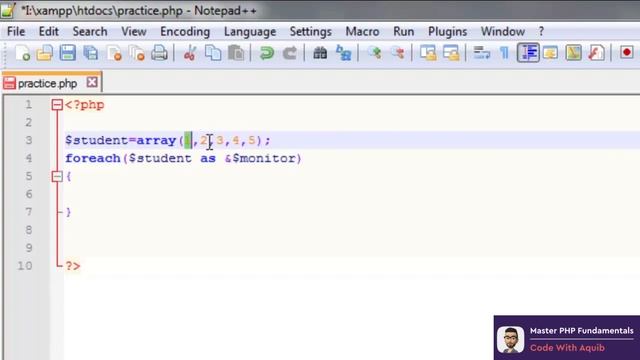Place cursor on $student variable on line 3
640x360 pixels.
96,140
